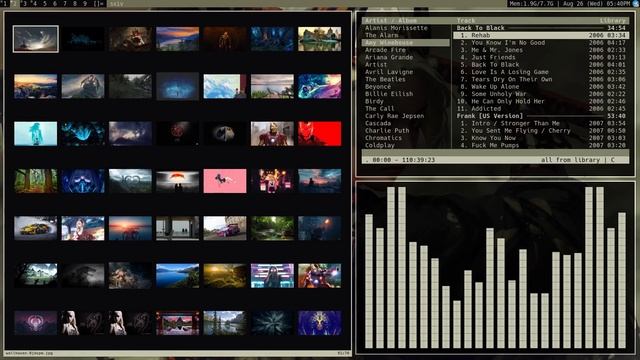This screenshot has height=360, width=640.
Task: Switch to workspace tag 1
Action: 5,3
